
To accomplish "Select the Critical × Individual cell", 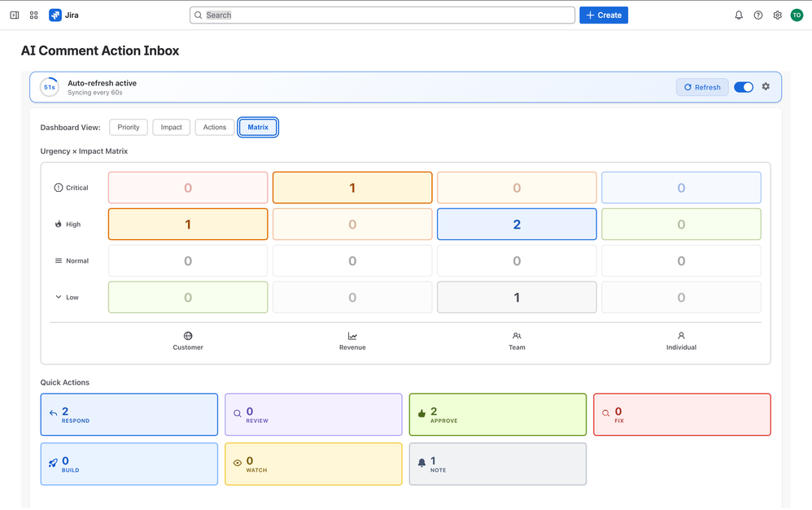I will (681, 187).
